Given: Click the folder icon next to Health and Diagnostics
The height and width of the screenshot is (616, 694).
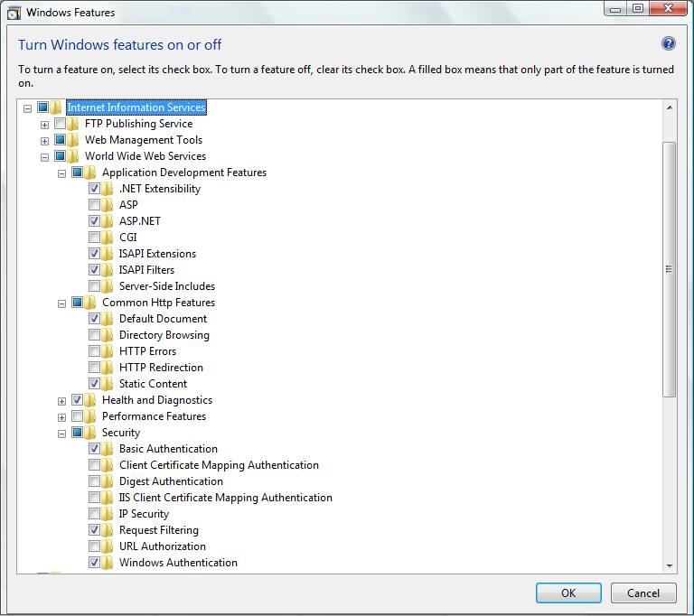Looking at the screenshot, I should tap(91, 400).
